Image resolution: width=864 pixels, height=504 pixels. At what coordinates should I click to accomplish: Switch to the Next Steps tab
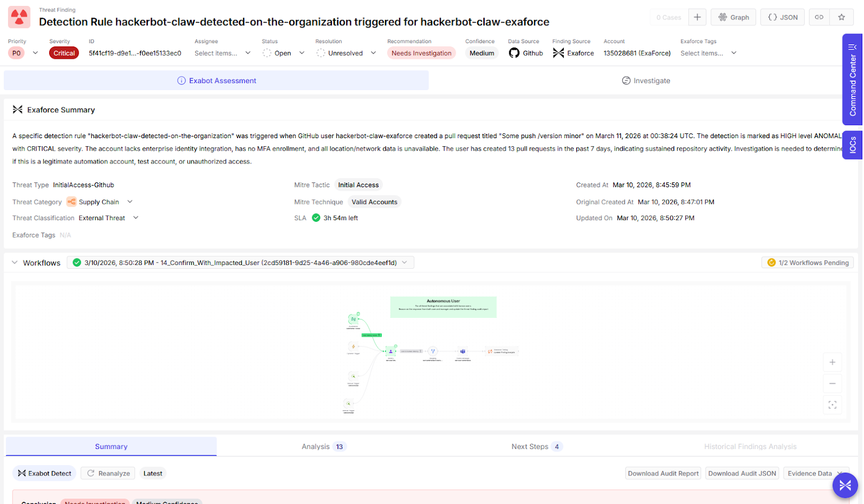click(536, 447)
